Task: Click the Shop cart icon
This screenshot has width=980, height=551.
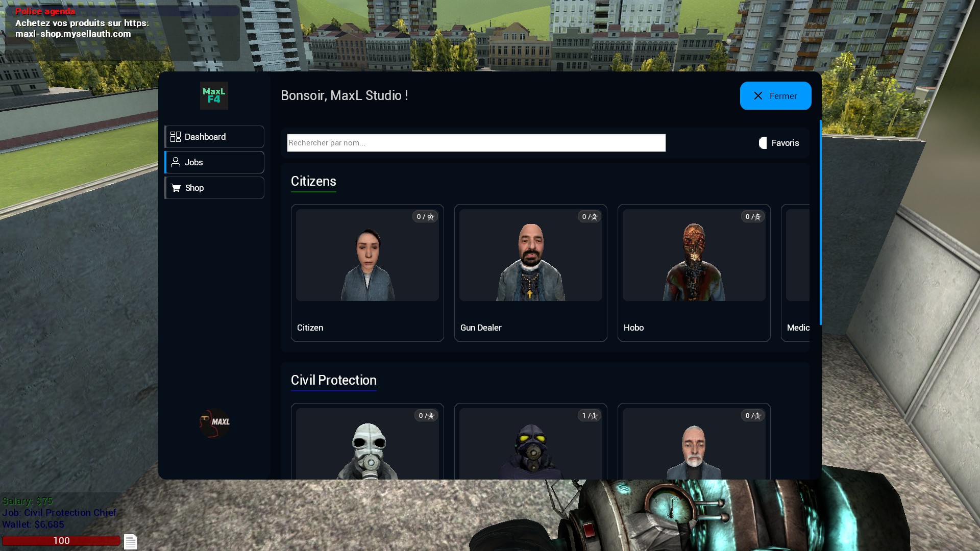Action: (176, 188)
